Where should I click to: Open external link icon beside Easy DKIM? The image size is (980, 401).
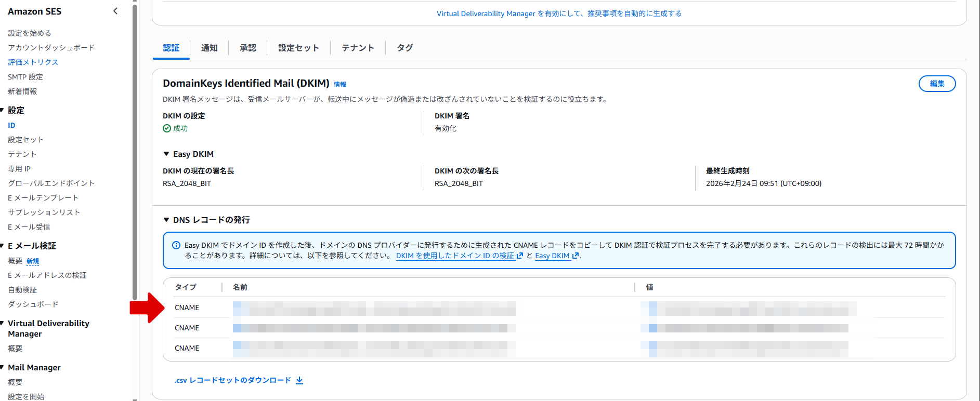[x=576, y=256]
